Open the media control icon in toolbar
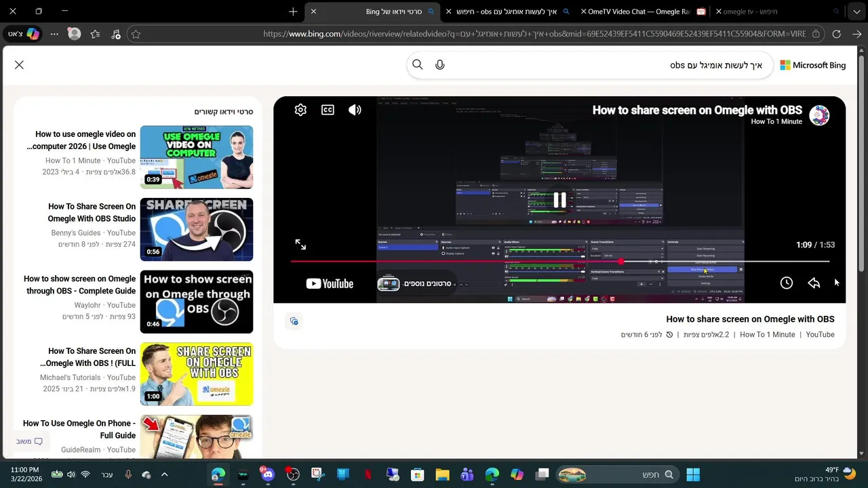The image size is (868, 488). [115, 34]
